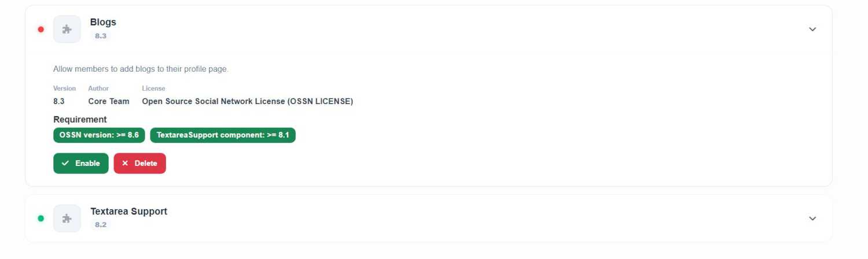This screenshot has width=868, height=259.
Task: Expand the Textarea Support chevron
Action: point(812,219)
